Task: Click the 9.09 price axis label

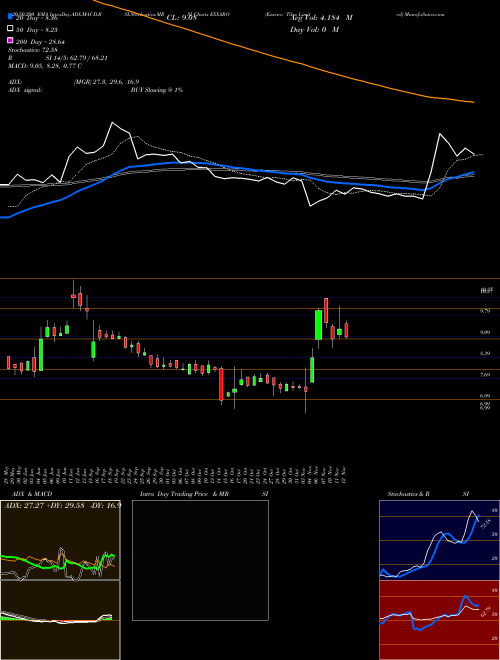Action: (485, 332)
